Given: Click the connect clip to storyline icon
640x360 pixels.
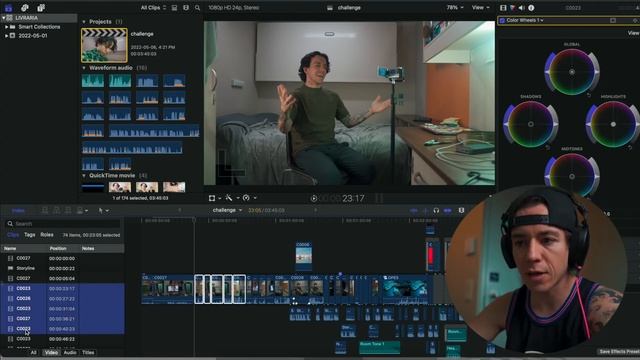Looking at the screenshot, I should (x=45, y=210).
